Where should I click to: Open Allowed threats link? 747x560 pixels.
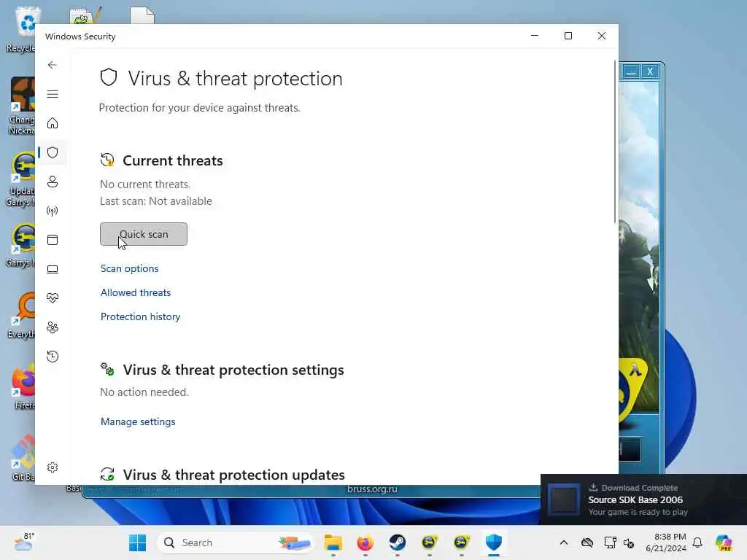pos(136,292)
